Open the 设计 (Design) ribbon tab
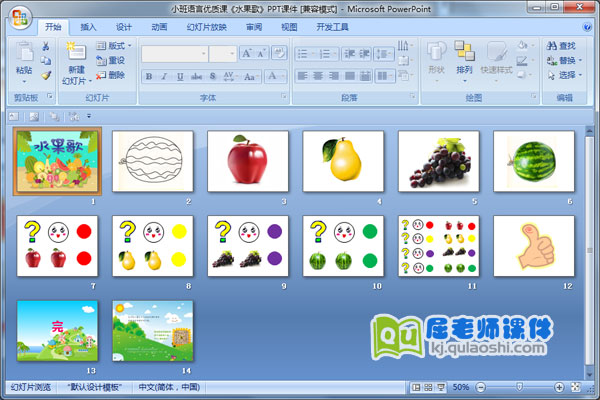Viewport: 600px width, 400px height. click(124, 27)
